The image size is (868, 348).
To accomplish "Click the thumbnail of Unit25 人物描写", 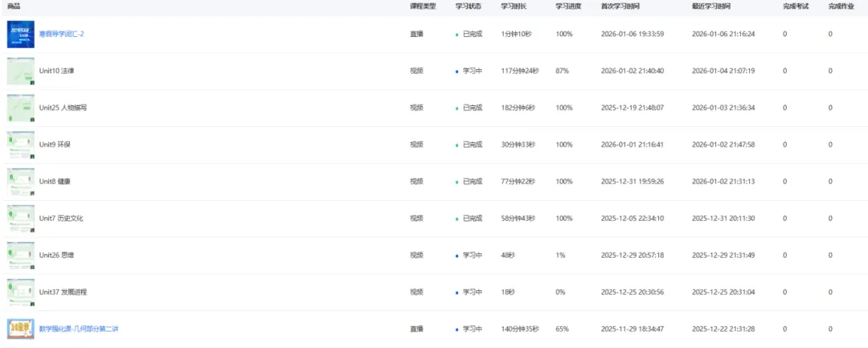I will (20, 108).
